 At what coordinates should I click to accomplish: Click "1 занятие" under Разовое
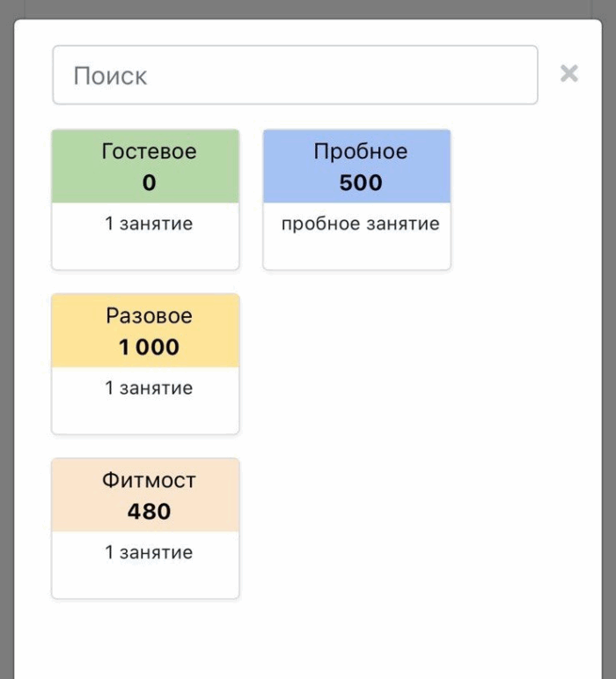click(x=149, y=388)
